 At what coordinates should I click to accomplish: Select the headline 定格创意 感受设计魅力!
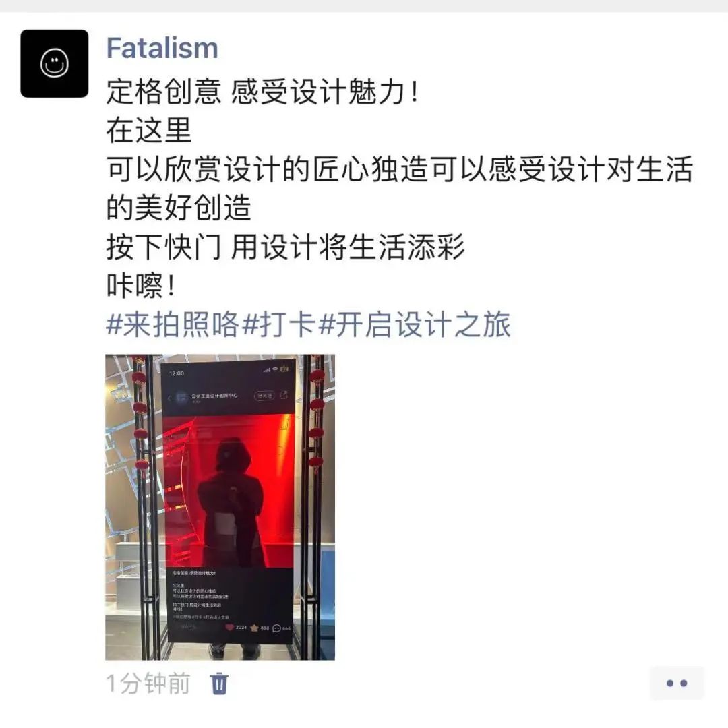coord(264,92)
